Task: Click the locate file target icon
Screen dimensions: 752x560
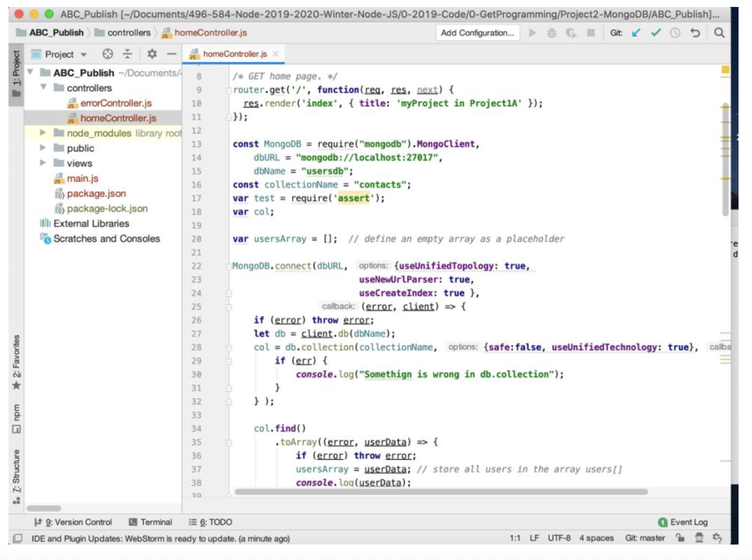Action: (x=108, y=54)
